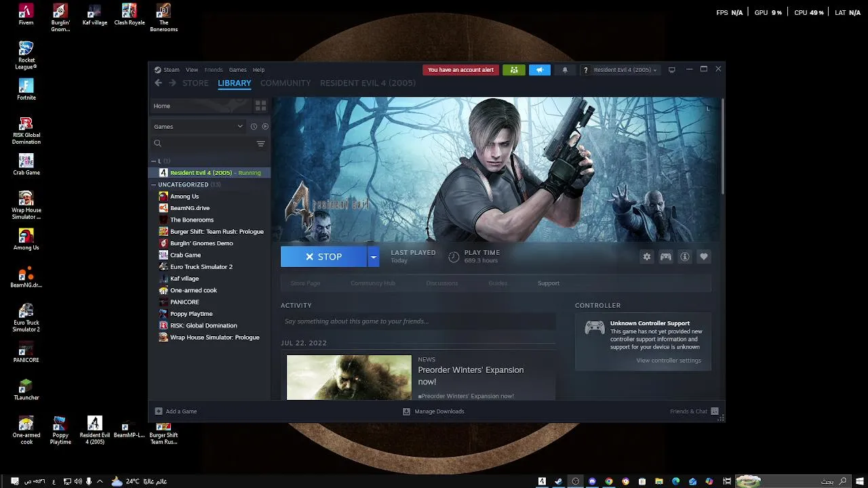The image size is (868, 488).
Task: Open Microsoft Edge from the taskbar
Action: tap(675, 481)
